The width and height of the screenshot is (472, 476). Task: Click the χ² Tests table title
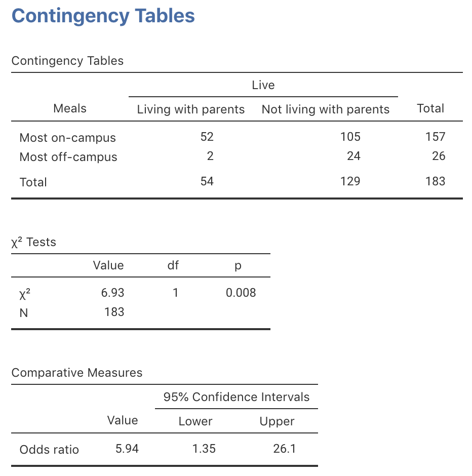coord(33,242)
